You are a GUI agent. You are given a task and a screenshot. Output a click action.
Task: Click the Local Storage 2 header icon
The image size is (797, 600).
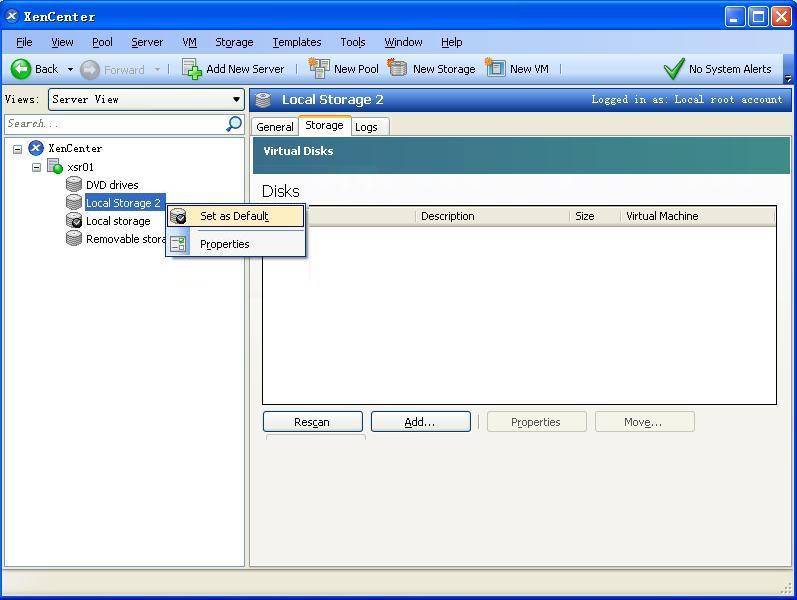pyautogui.click(x=263, y=100)
